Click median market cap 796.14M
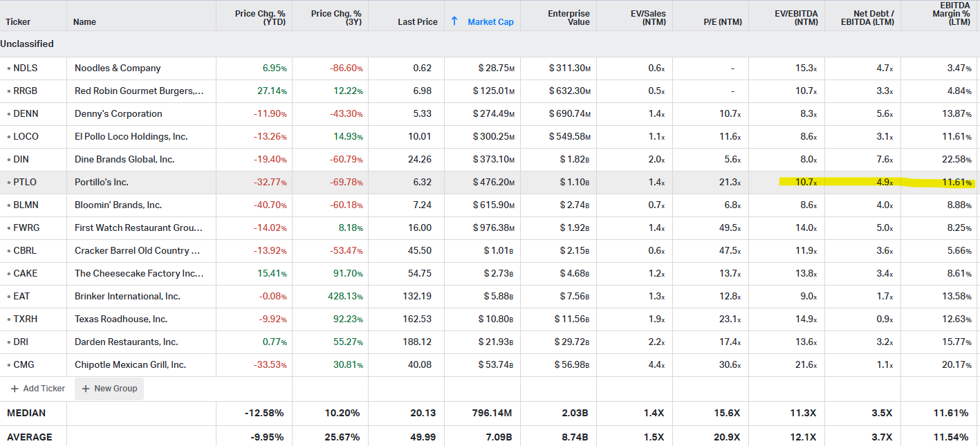The width and height of the screenshot is (980, 446). tap(492, 413)
